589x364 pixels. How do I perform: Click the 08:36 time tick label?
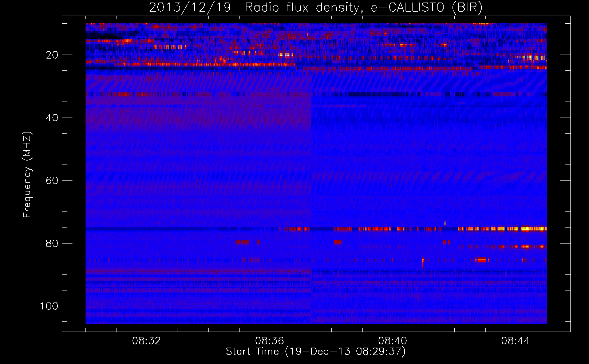(x=270, y=341)
